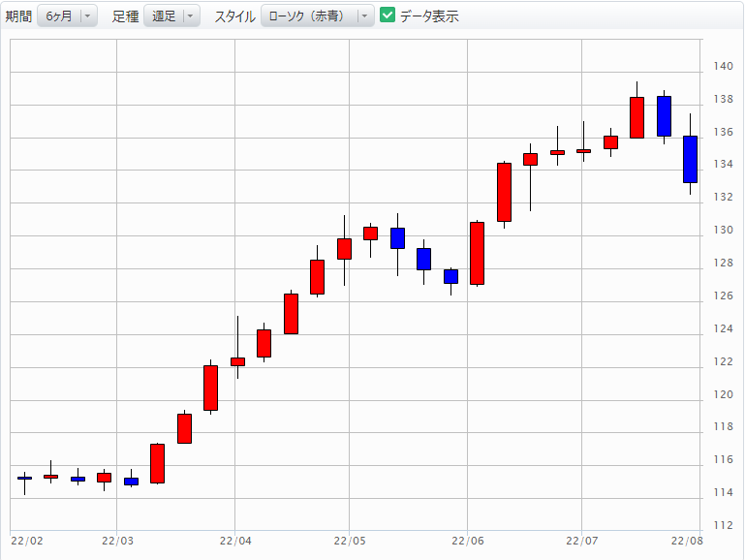Click the 118 price axis label
This screenshot has width=745, height=560.
coord(723,426)
